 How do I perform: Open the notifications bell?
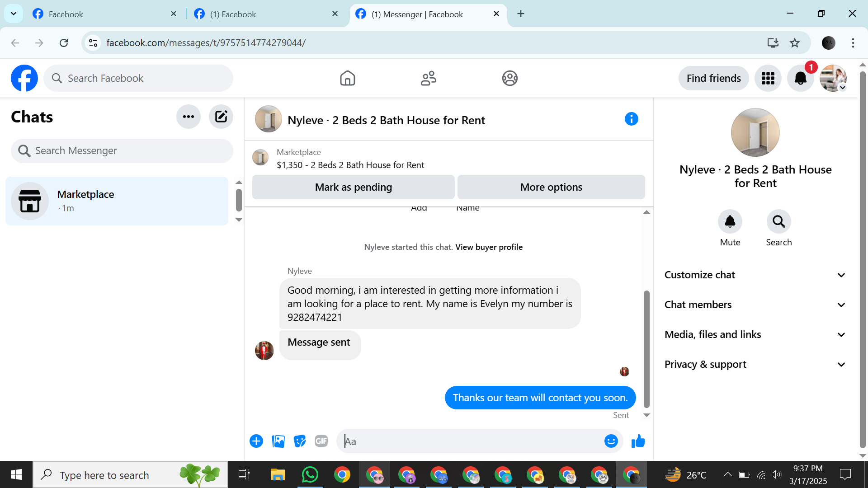(800, 78)
